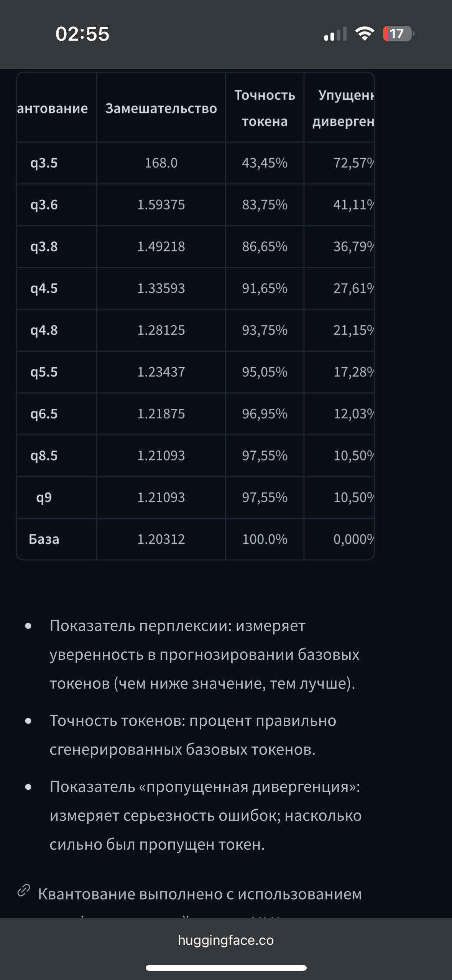Tap the home indicator bar at the bottom
This screenshot has height=980, width=452.
[226, 968]
